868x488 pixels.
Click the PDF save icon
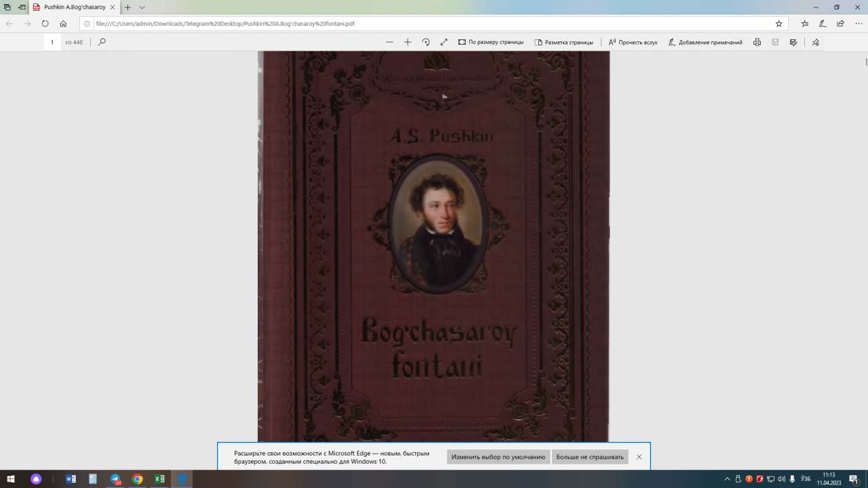775,42
